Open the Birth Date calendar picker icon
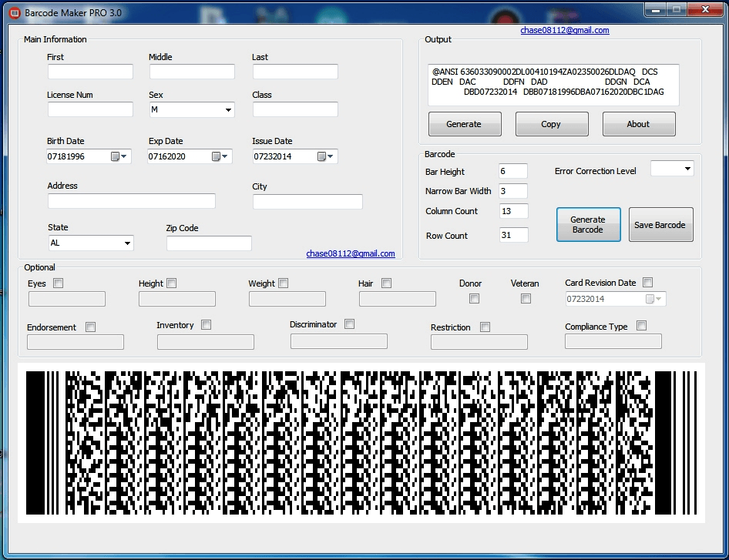729x560 pixels. tap(116, 156)
